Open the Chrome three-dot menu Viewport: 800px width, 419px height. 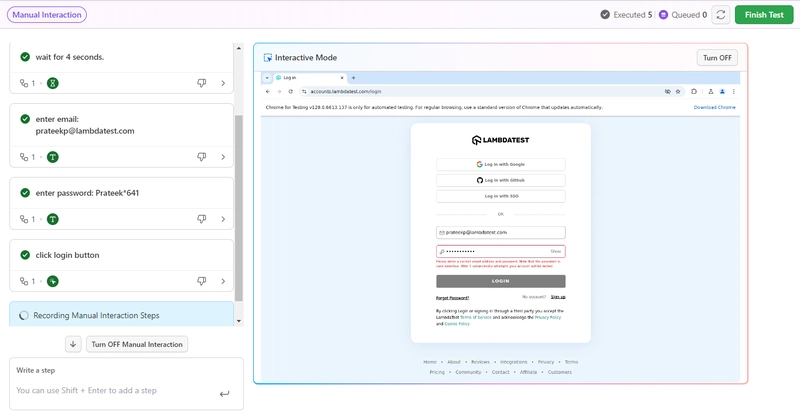point(734,92)
